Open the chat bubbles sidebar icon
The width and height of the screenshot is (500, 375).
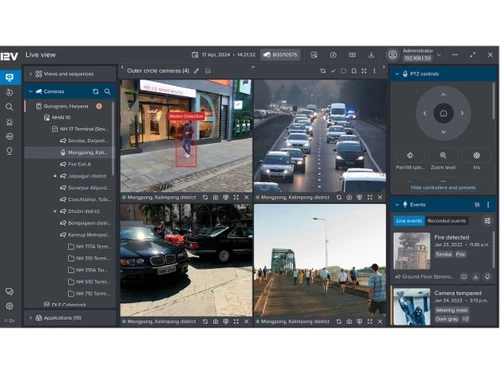click(x=9, y=292)
